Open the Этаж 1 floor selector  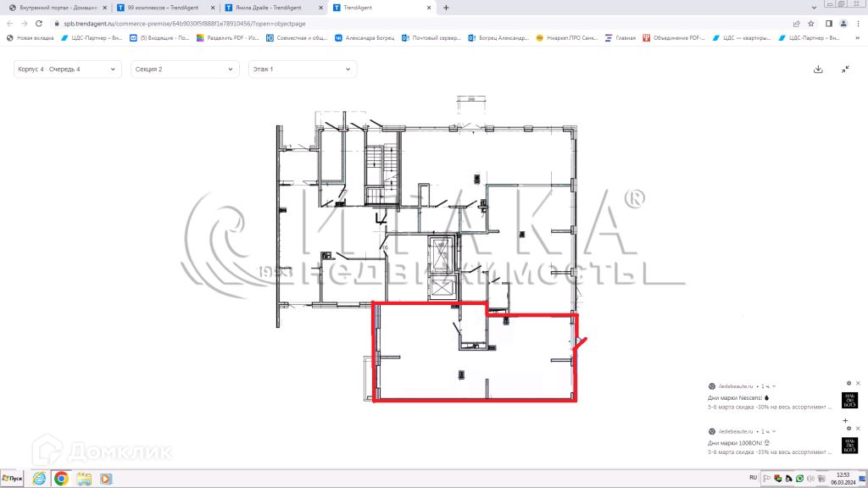click(x=303, y=69)
